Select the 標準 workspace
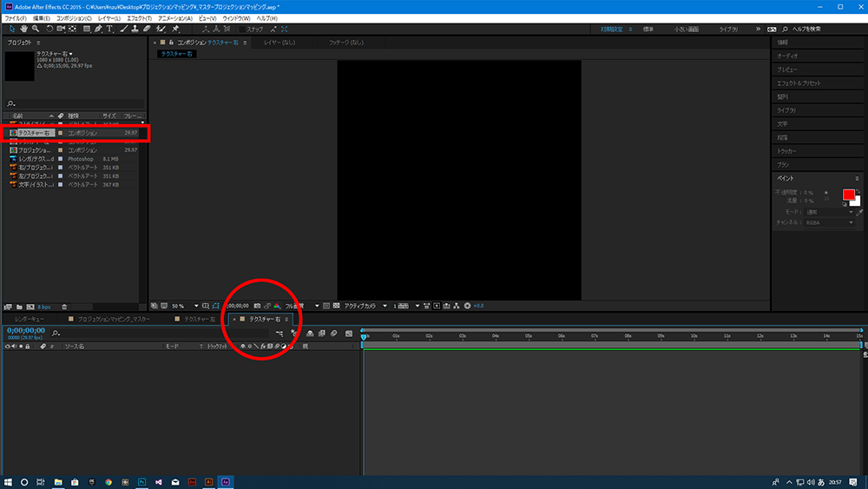868x489 pixels. pyautogui.click(x=648, y=29)
